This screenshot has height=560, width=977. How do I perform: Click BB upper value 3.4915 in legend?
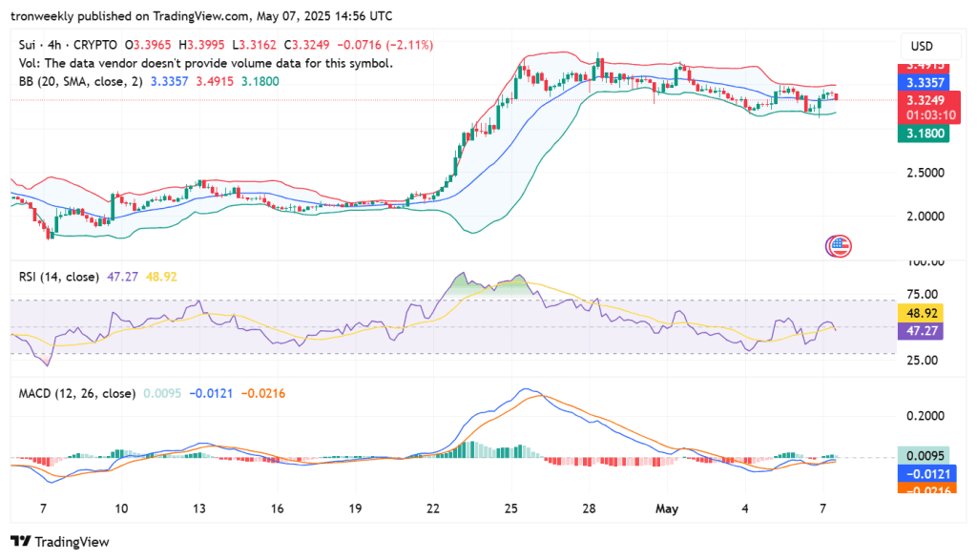point(215,82)
